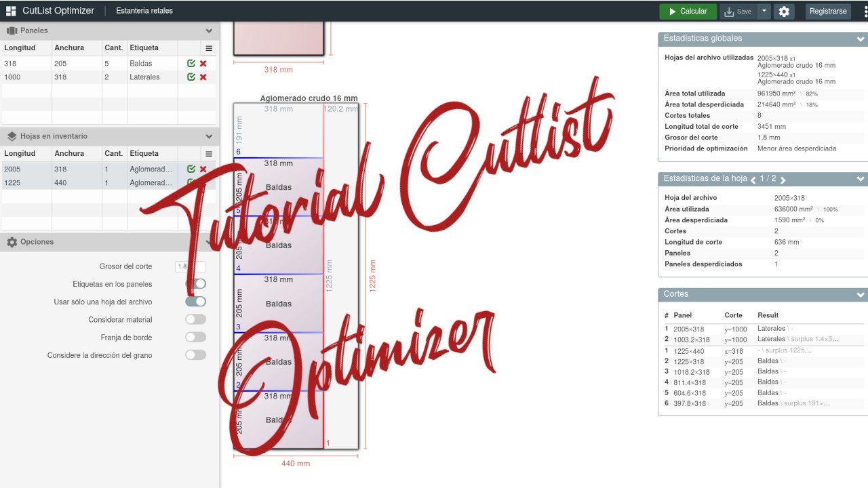Collapse the Estadísticas de la hoja panel
The image size is (868, 488).
coord(861,179)
